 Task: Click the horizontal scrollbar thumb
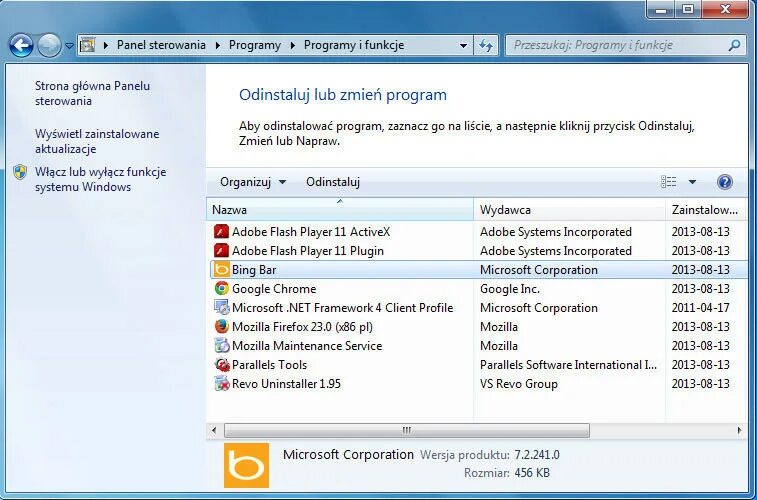click(x=407, y=430)
